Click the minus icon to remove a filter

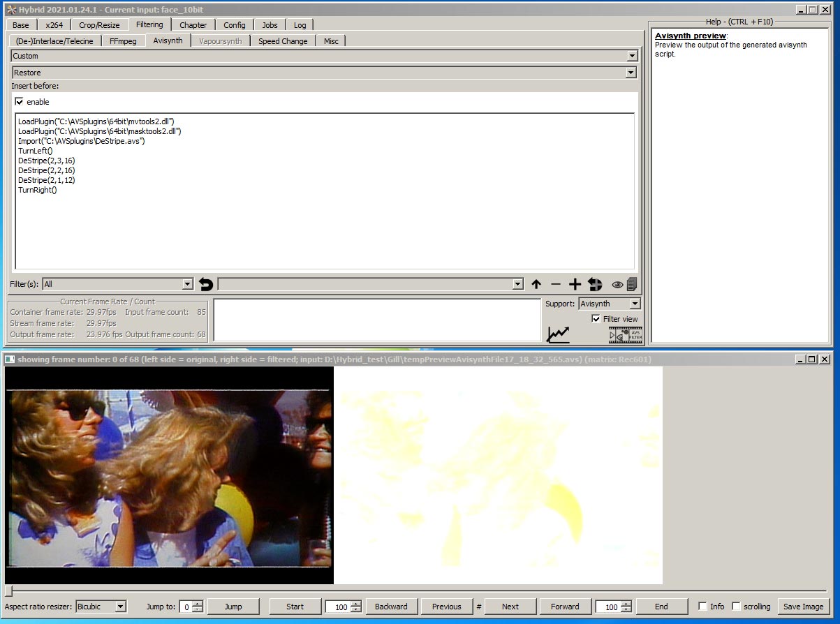click(x=556, y=284)
